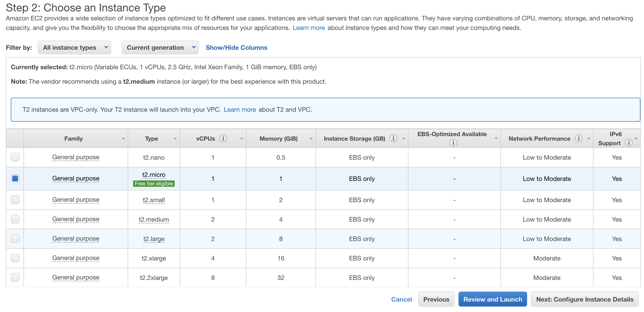Click the Memory (GiB) column sort arrow
This screenshot has height=312, width=644.
311,139
